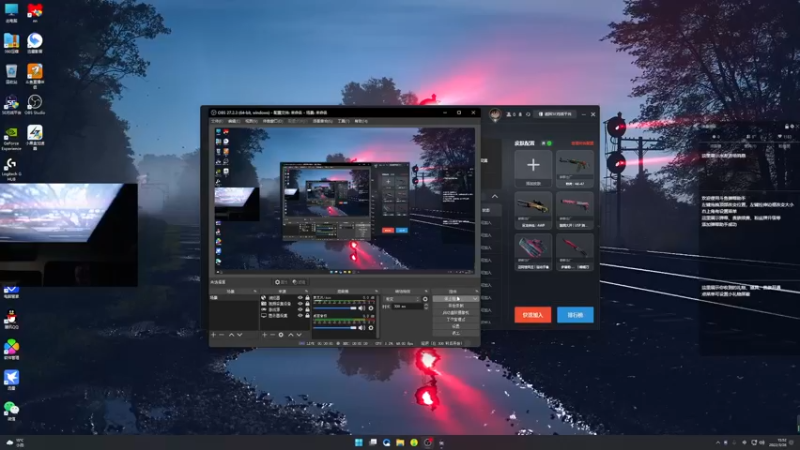
Task: Open the WeChat desktop shortcut
Action: (11, 410)
